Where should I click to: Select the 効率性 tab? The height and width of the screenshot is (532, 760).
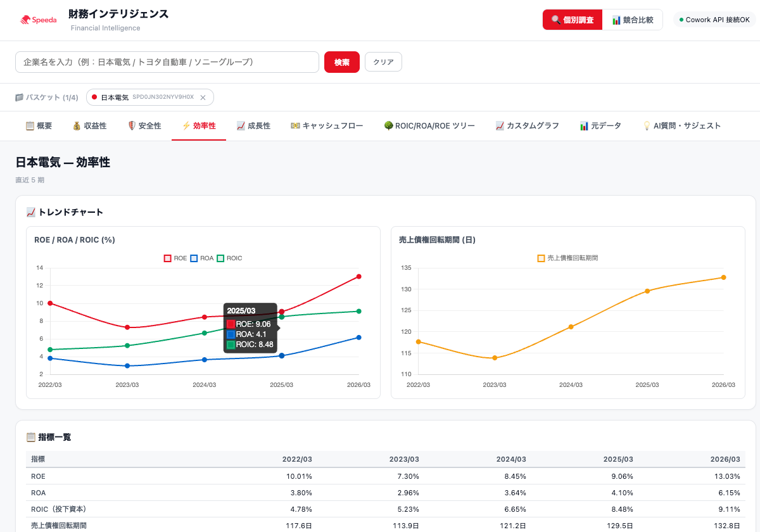[x=199, y=126]
